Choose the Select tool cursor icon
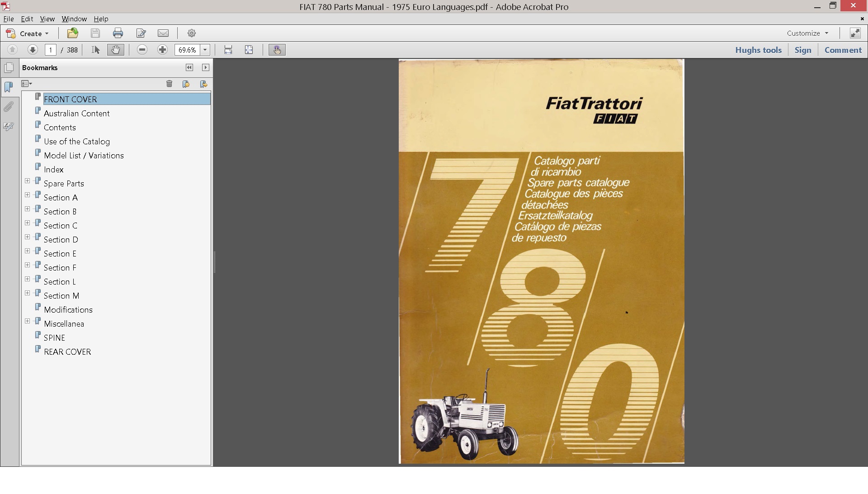 [x=95, y=50]
